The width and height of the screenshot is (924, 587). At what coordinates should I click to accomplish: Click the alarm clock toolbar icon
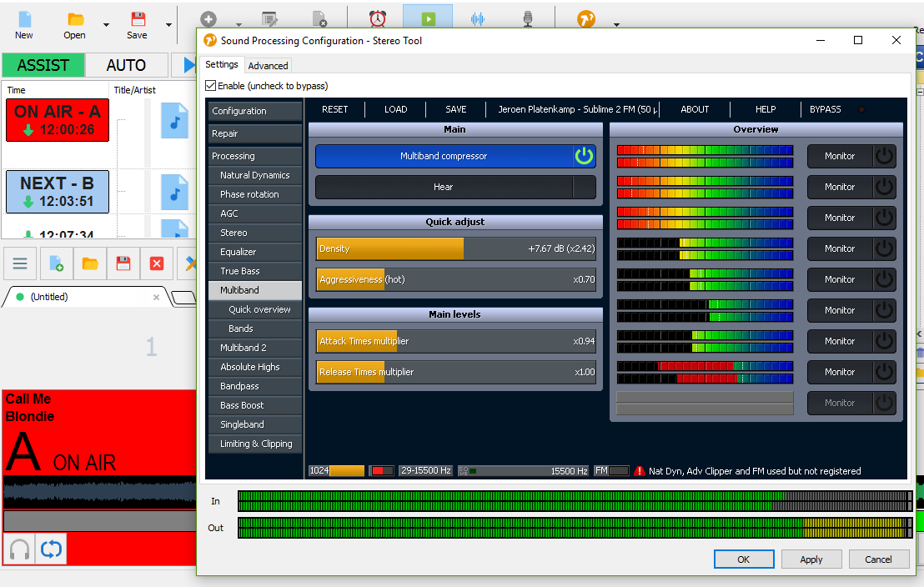378,19
